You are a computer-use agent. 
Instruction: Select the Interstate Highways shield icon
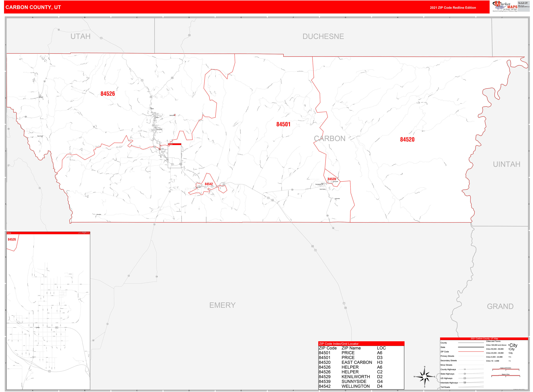click(465, 383)
